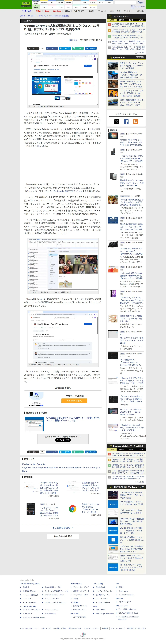Open Webブラウザー category in menu bar
166x644 pixels.
tap(79, 11)
